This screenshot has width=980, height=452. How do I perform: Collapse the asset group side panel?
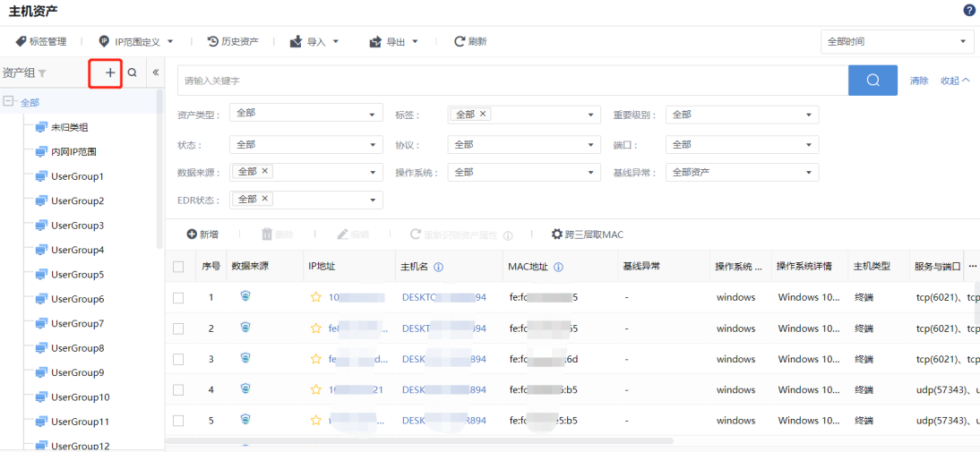(155, 73)
